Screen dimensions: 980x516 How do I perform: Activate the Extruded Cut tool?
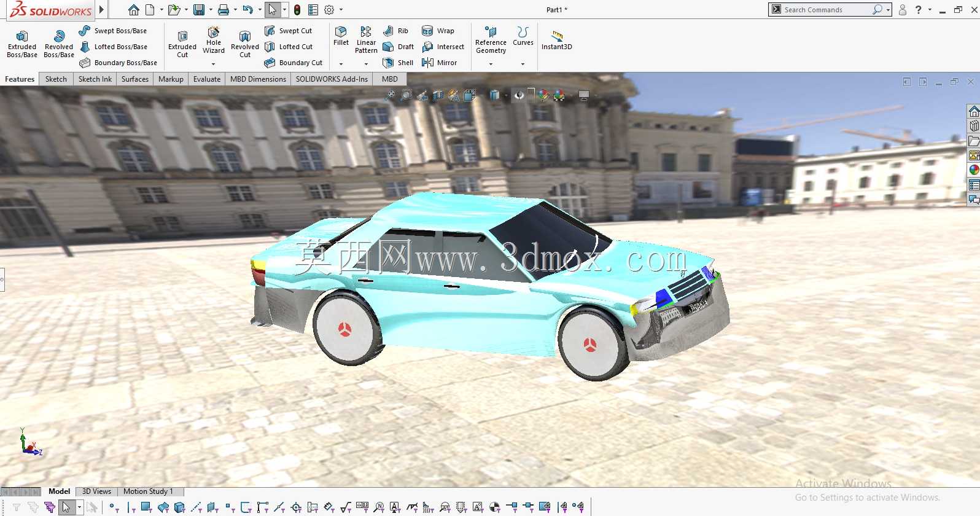[x=182, y=44]
